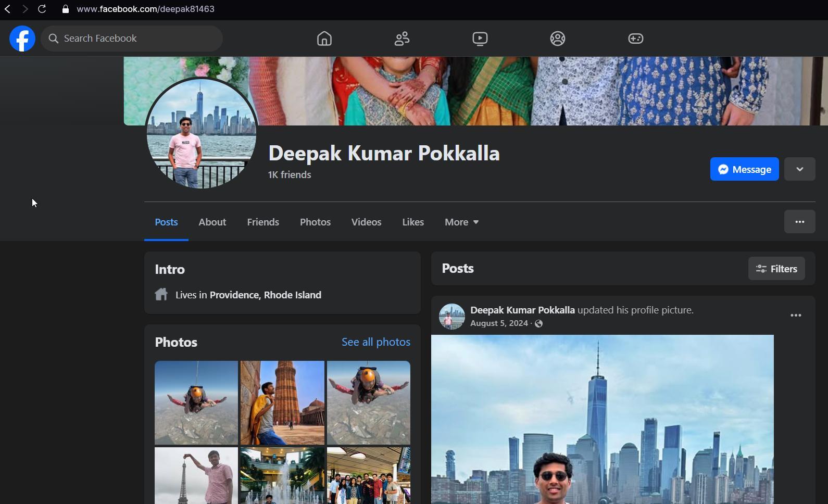The width and height of the screenshot is (828, 504).
Task: Switch to the About tab
Action: (x=212, y=222)
